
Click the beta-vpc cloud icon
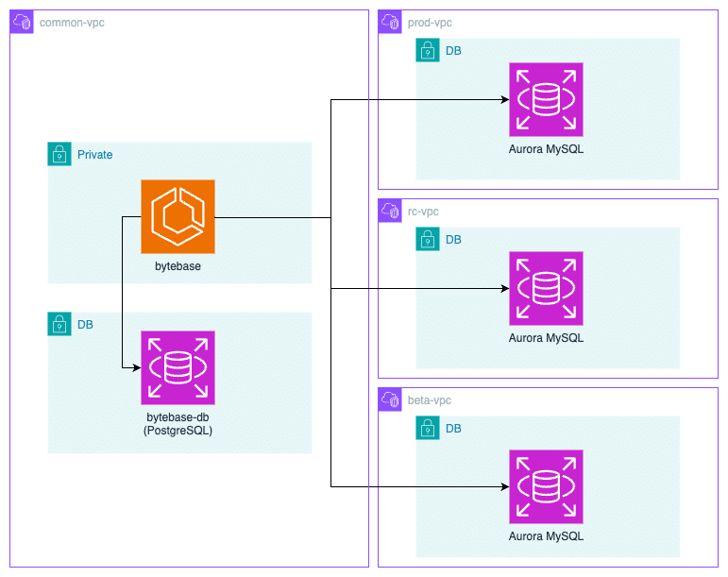point(390,399)
